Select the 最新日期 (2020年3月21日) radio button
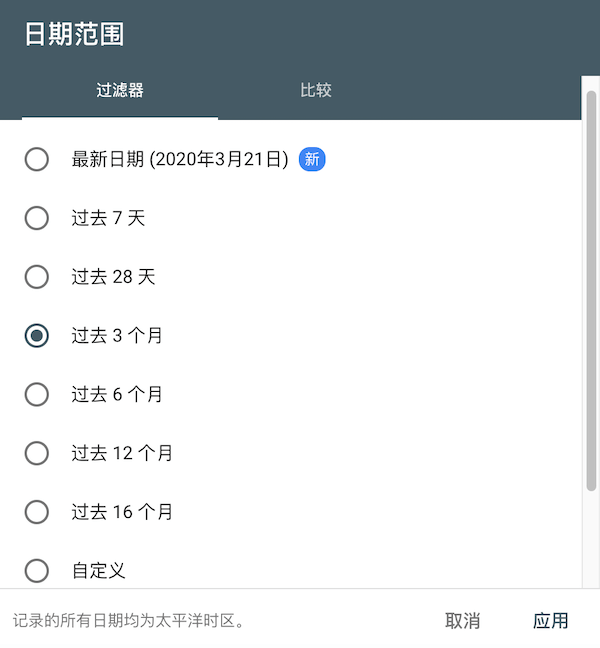The image size is (600, 648). pos(37,159)
